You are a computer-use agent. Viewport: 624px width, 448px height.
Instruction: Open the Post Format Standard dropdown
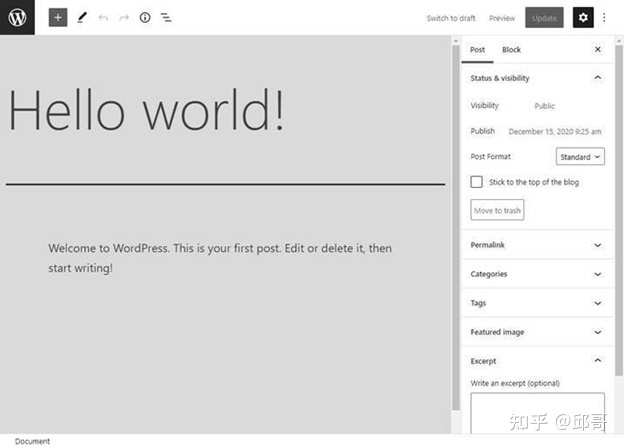[x=580, y=157]
